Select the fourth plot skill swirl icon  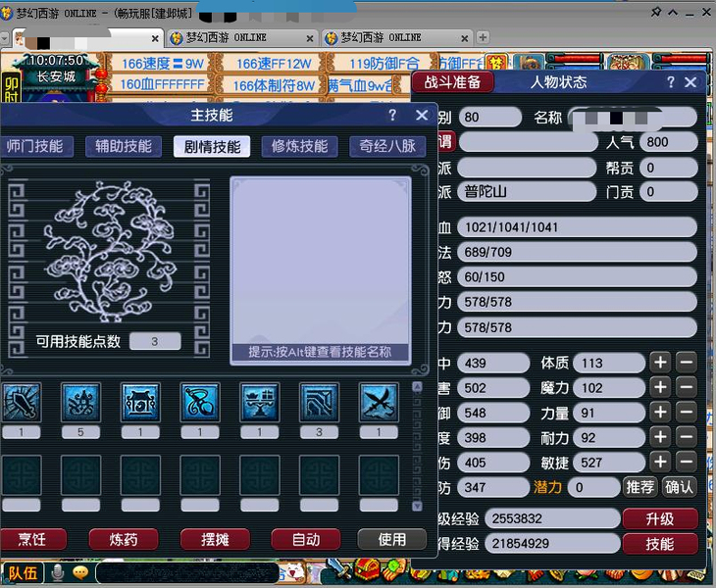200,402
